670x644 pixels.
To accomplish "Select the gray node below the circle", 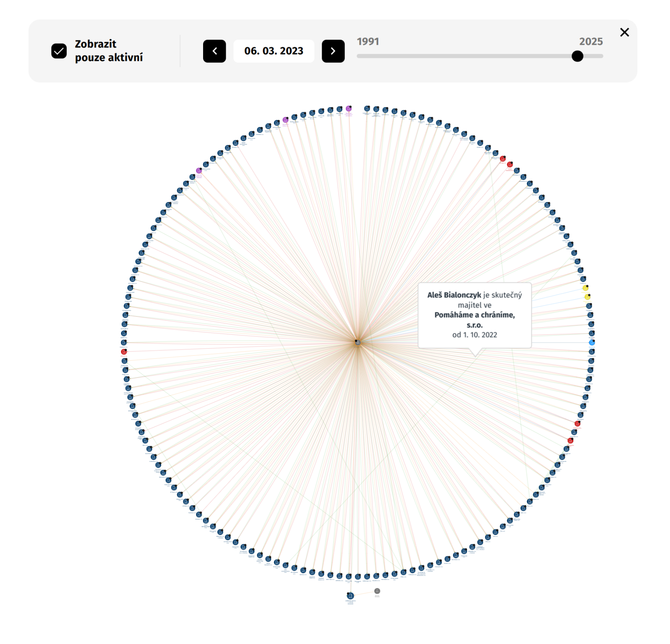I will tap(377, 591).
